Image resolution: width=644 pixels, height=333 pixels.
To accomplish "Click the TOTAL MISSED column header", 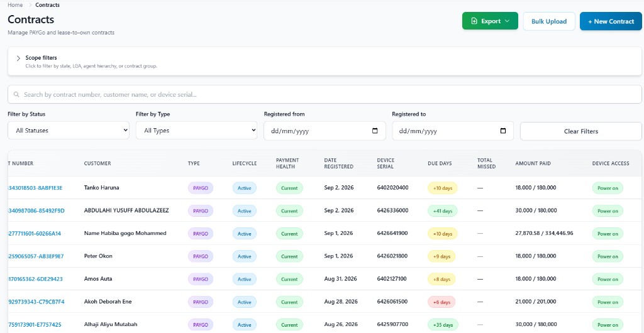I will pos(486,163).
